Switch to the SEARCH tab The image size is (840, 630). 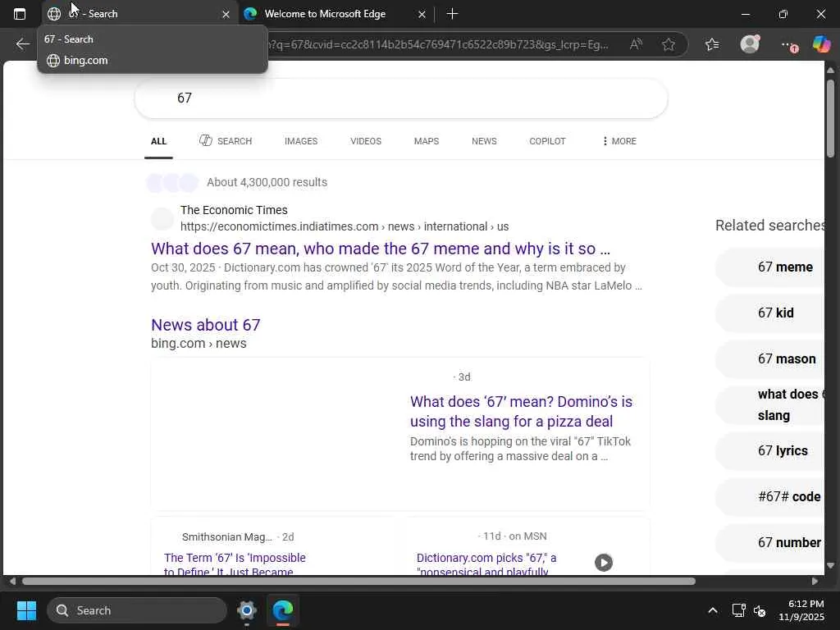coord(226,141)
